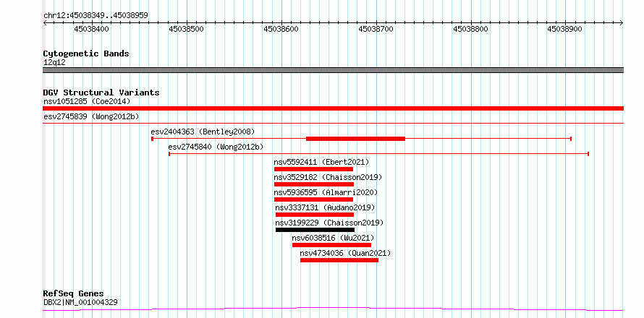Click the red bar under nsv6038516
This screenshot has height=318, width=644.
point(332,245)
